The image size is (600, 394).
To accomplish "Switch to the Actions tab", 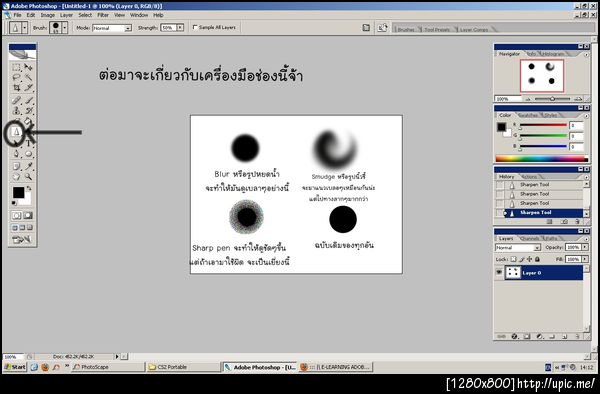I will tap(530, 177).
